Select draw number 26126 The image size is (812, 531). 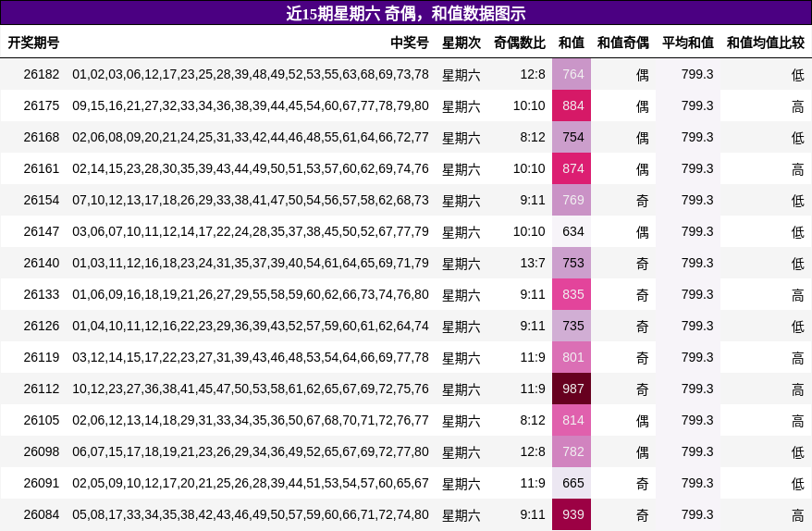[42, 326]
